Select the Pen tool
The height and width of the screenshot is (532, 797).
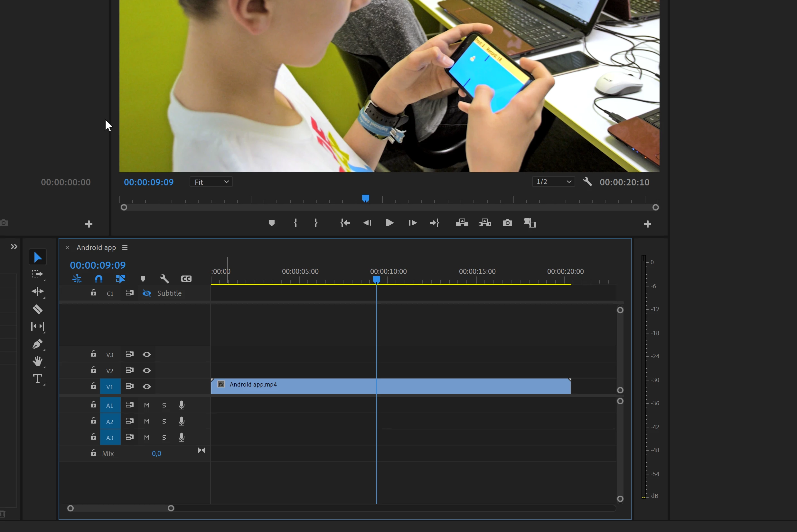[x=37, y=344]
